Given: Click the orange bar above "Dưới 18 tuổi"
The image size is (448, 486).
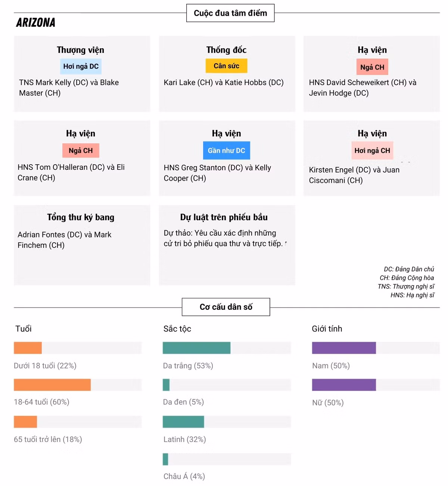Looking at the screenshot, I should (28, 348).
